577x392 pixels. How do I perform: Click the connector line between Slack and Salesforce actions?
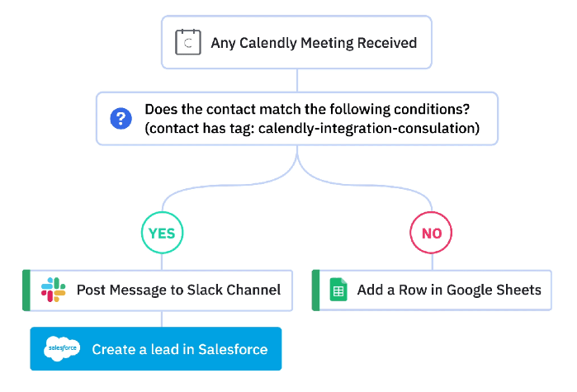point(162,319)
